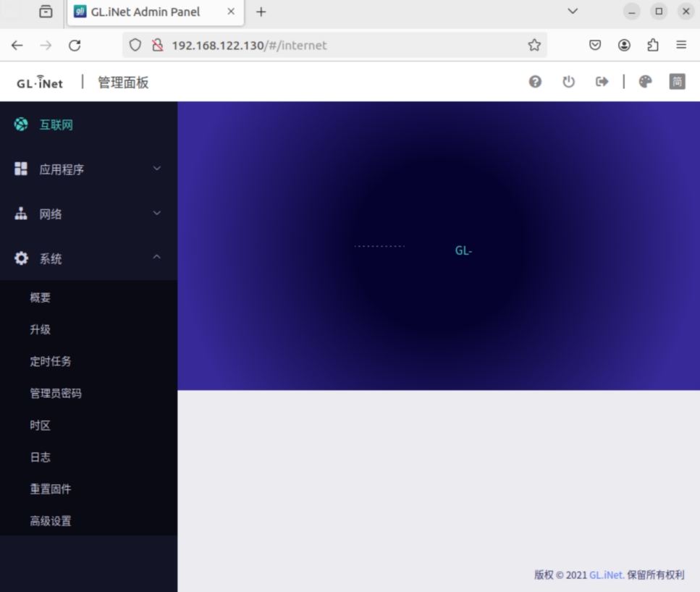
Task: Go to 管理员密码 page
Action: (56, 393)
